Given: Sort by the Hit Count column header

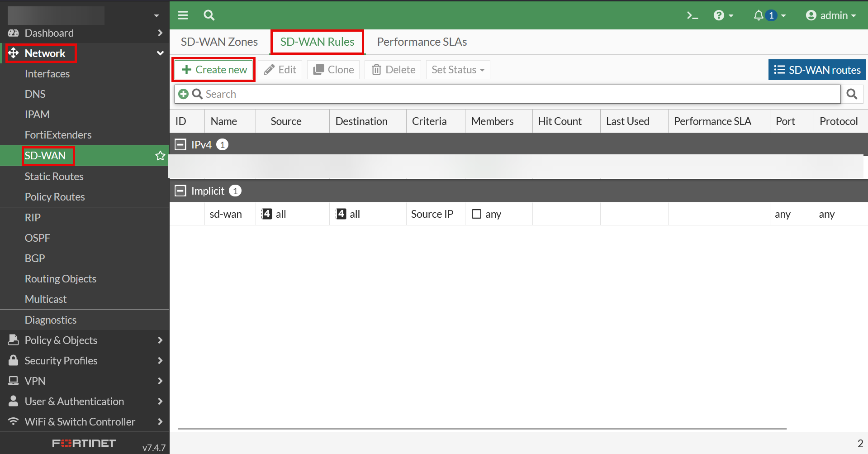Looking at the screenshot, I should tap(560, 121).
